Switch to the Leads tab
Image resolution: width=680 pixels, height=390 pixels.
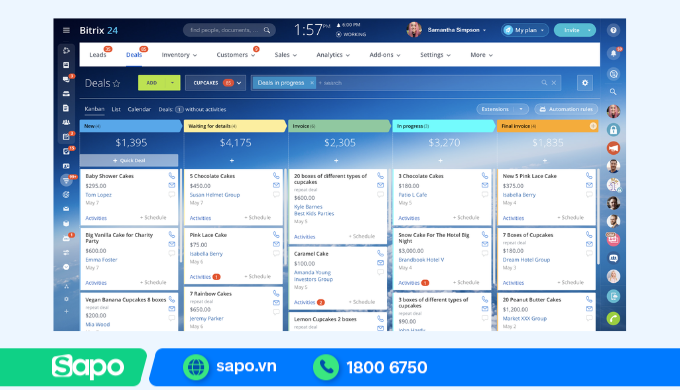tap(98, 55)
